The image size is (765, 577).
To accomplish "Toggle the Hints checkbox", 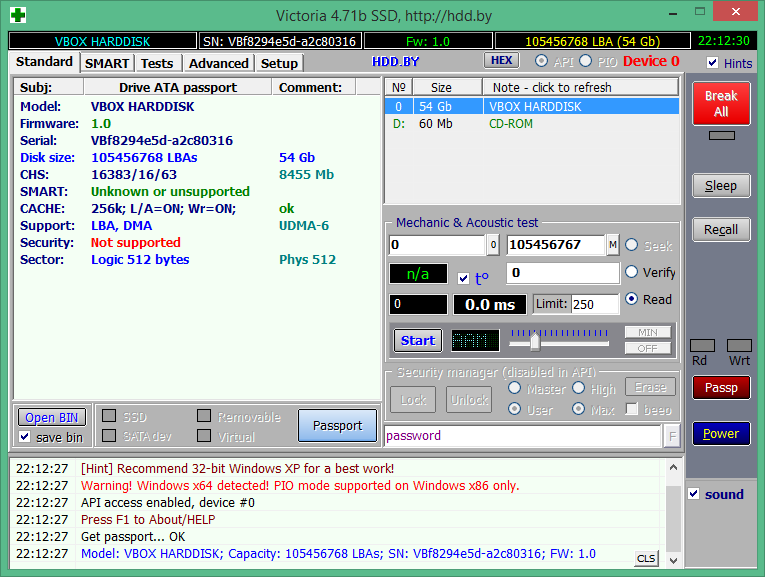I will point(712,62).
